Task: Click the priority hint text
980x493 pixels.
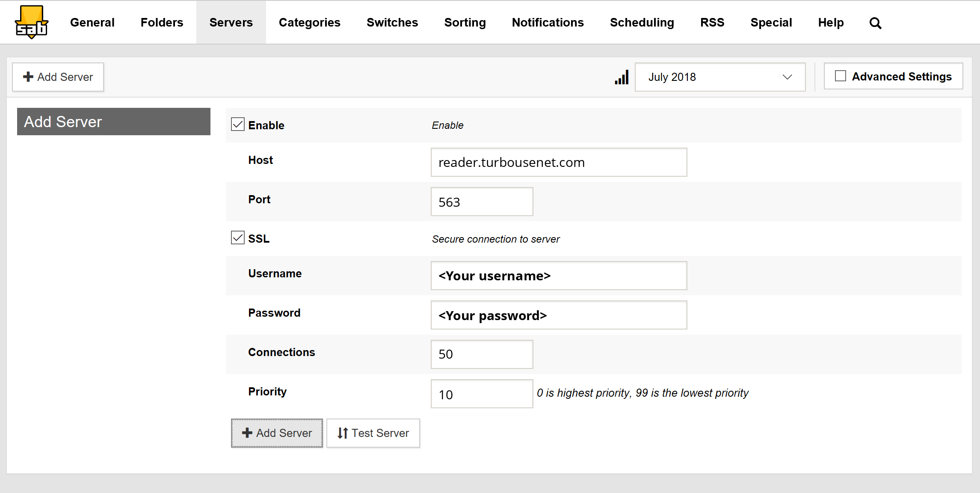Action: coord(642,393)
